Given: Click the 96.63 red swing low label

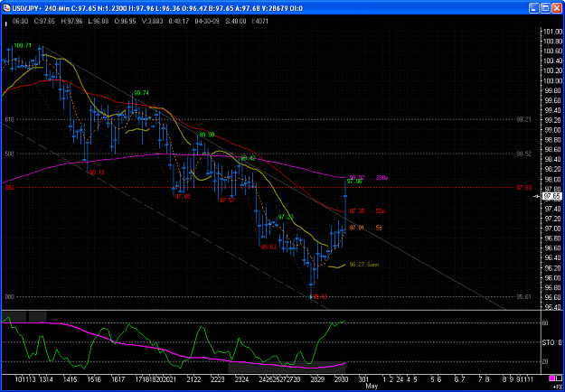Looking at the screenshot, I should click(x=268, y=247).
